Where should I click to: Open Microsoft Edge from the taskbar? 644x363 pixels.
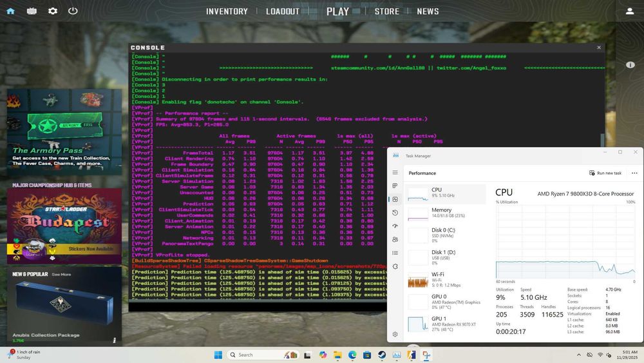point(352,355)
